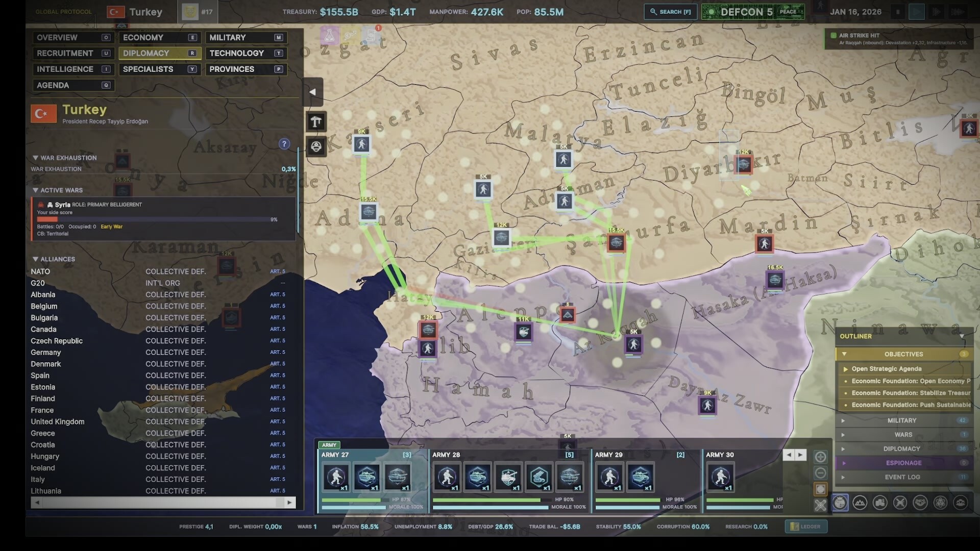Open the Provinces tab
980x551 pixels.
[246, 69]
